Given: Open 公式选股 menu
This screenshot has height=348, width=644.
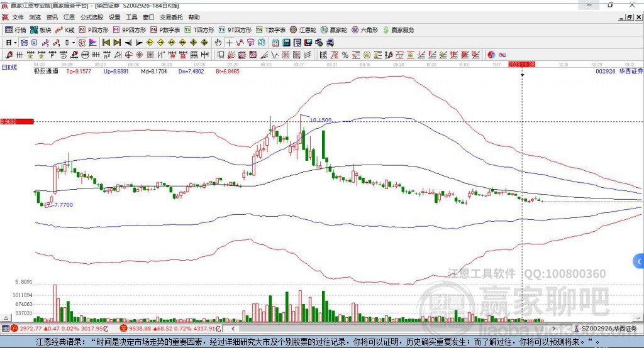Looking at the screenshot, I should (x=92, y=17).
